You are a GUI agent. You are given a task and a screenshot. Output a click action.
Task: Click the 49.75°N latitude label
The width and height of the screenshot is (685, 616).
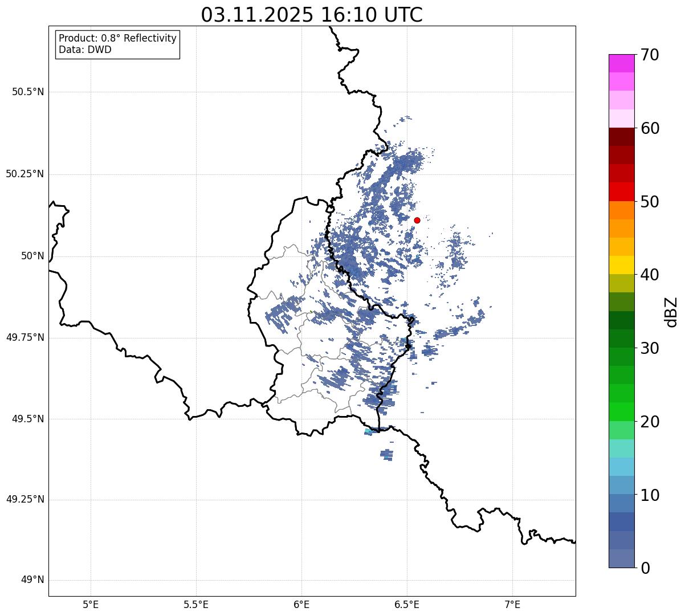coord(25,337)
